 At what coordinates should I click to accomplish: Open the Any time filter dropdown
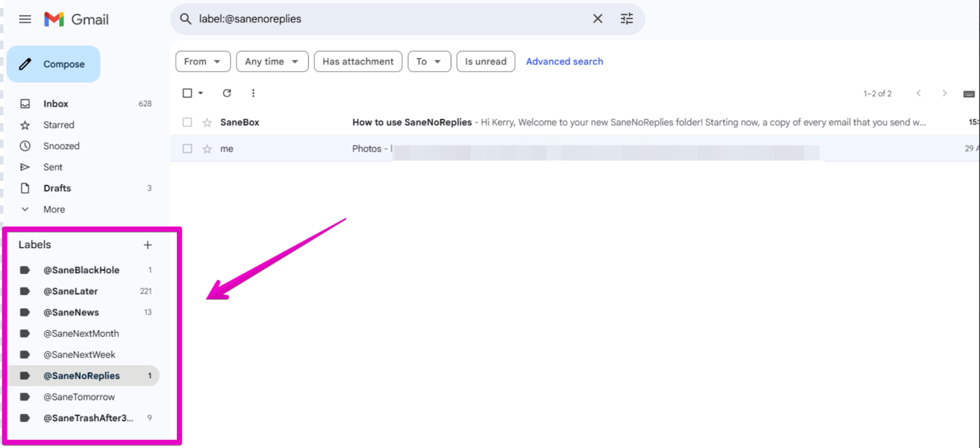(272, 61)
